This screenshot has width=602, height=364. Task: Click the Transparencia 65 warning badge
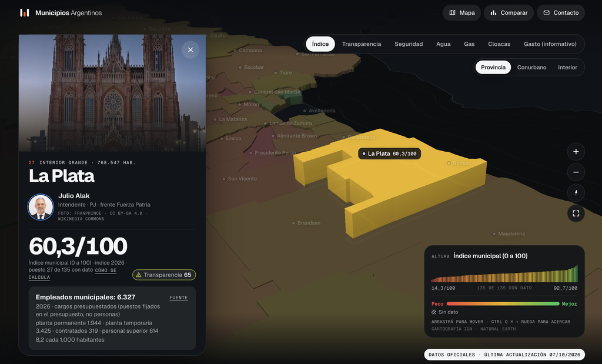[164, 275]
